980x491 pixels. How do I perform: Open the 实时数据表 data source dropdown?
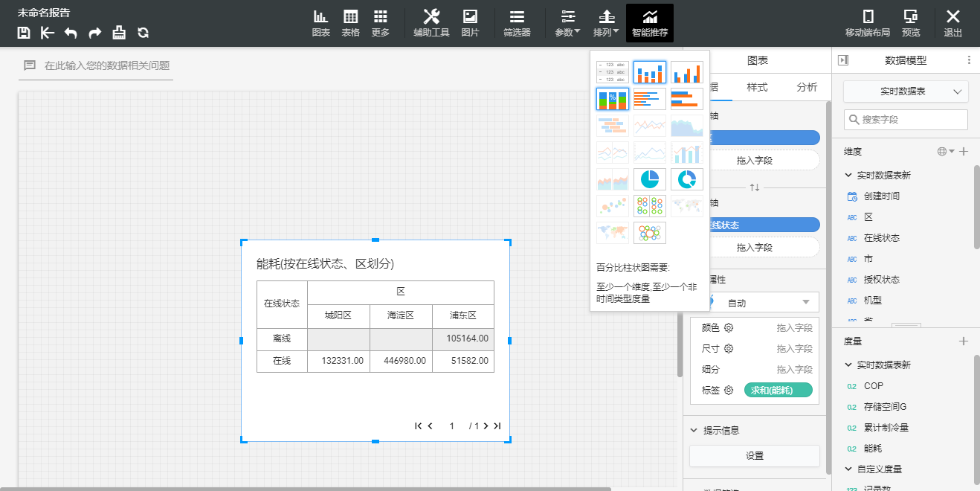906,91
